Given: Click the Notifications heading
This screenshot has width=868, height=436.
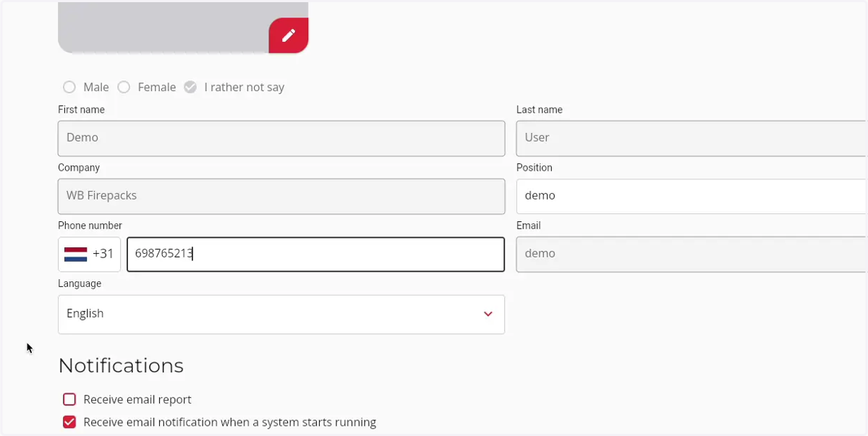Looking at the screenshot, I should pyautogui.click(x=121, y=366).
